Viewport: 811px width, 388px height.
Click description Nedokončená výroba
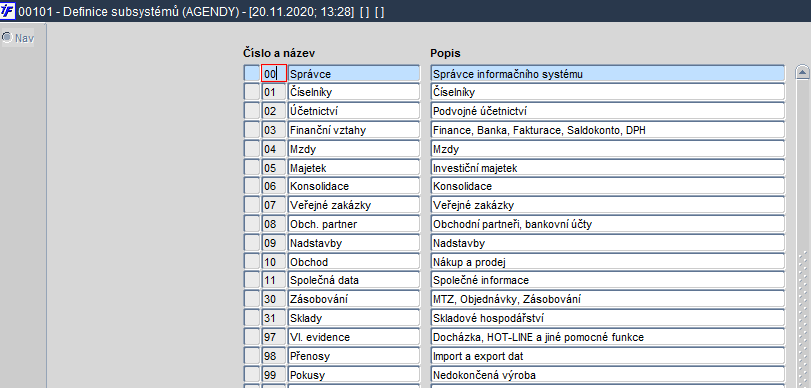[607, 375]
